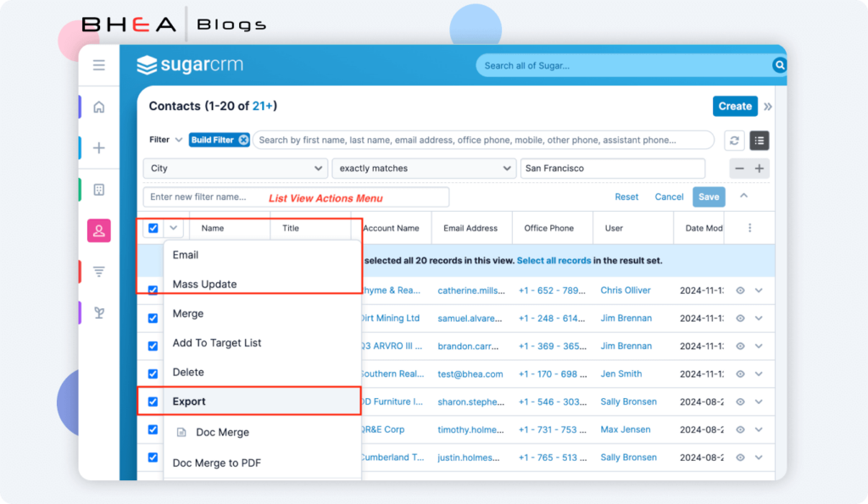Viewport: 868px width, 504px height.
Task: Click the Cancel filter link
Action: [x=669, y=197]
